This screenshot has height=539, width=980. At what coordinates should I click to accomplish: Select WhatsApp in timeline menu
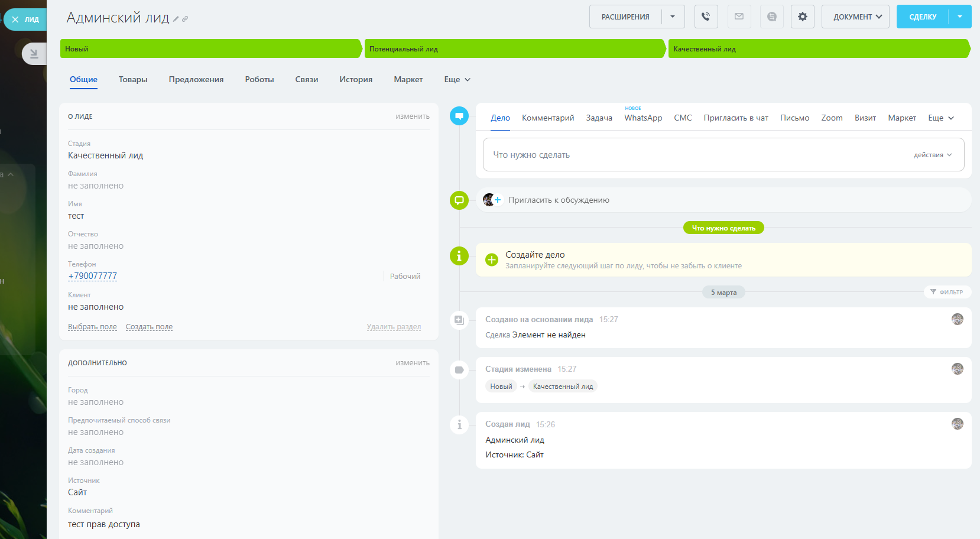click(643, 118)
